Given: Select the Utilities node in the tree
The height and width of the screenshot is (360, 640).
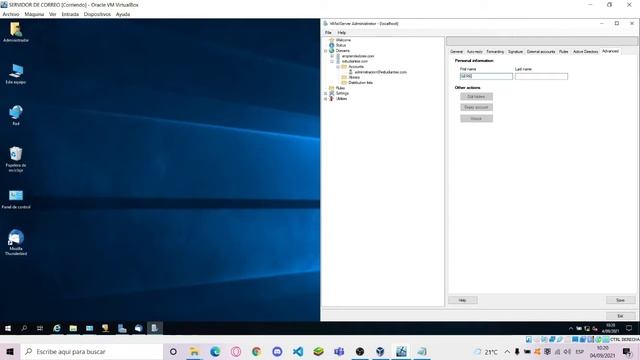Looking at the screenshot, I should tap(342, 98).
